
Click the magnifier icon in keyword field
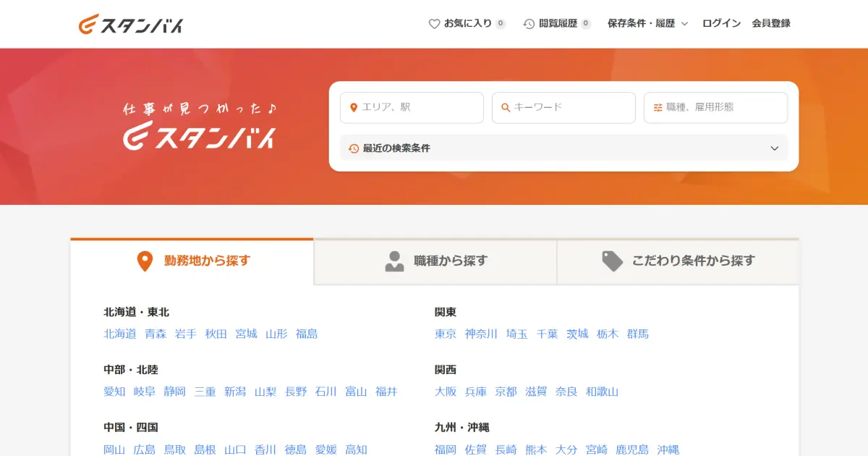[506, 108]
